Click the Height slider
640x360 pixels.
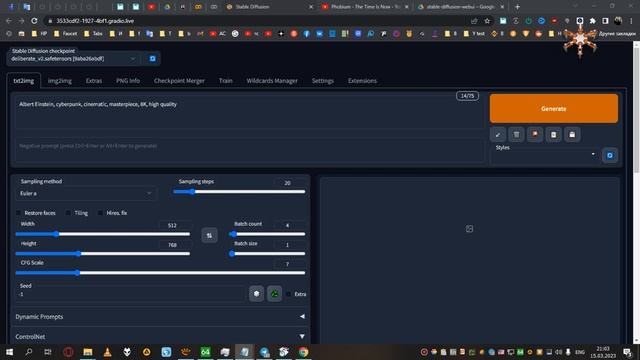click(103, 253)
